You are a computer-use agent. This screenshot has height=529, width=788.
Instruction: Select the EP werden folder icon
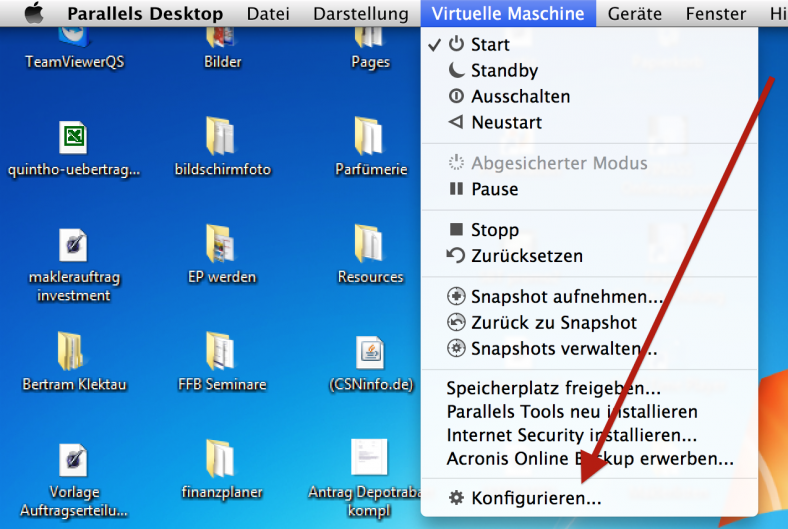point(222,254)
